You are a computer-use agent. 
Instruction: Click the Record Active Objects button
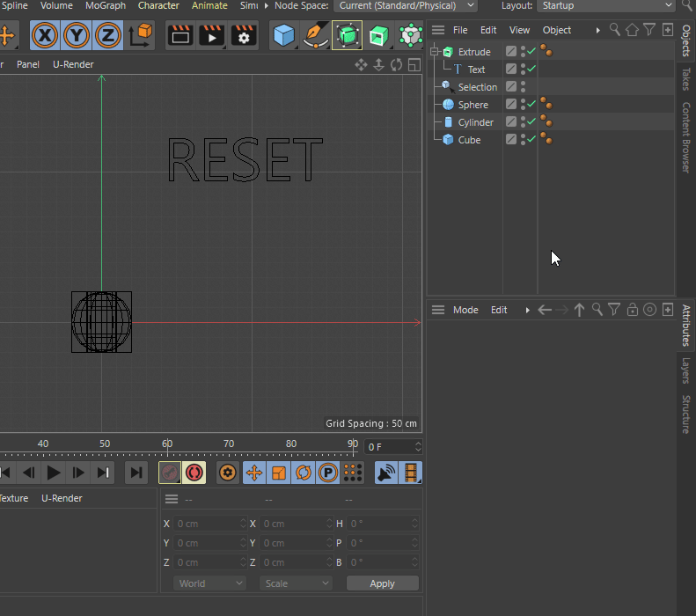pos(170,473)
